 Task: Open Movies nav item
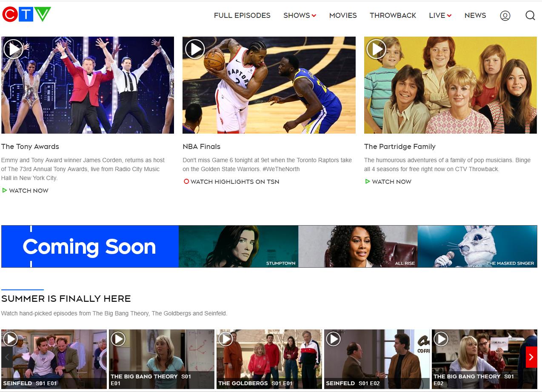pos(343,15)
